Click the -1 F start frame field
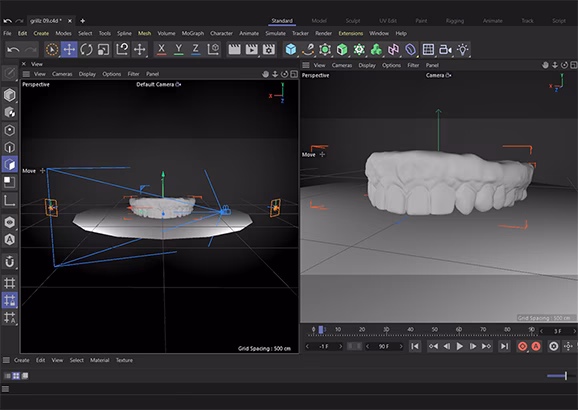578x410 pixels. 324,346
